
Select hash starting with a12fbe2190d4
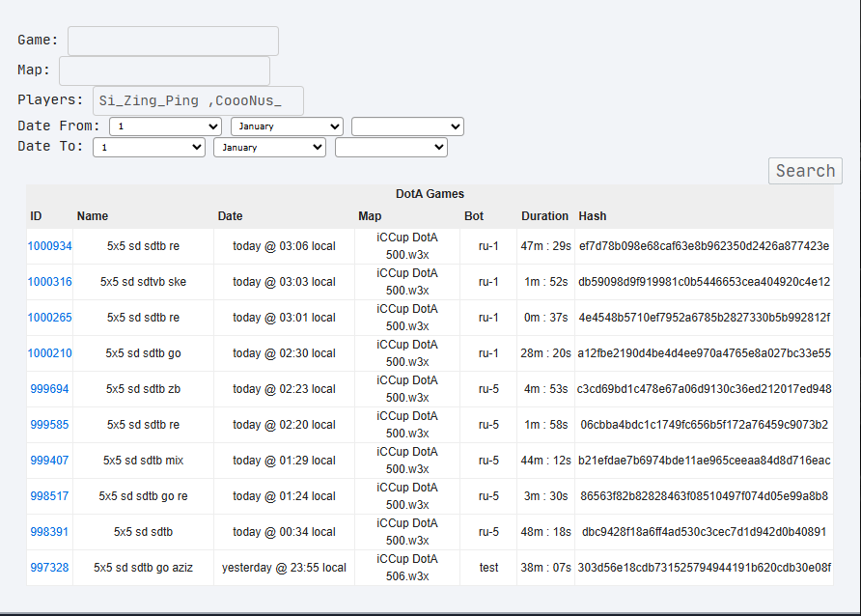point(704,353)
